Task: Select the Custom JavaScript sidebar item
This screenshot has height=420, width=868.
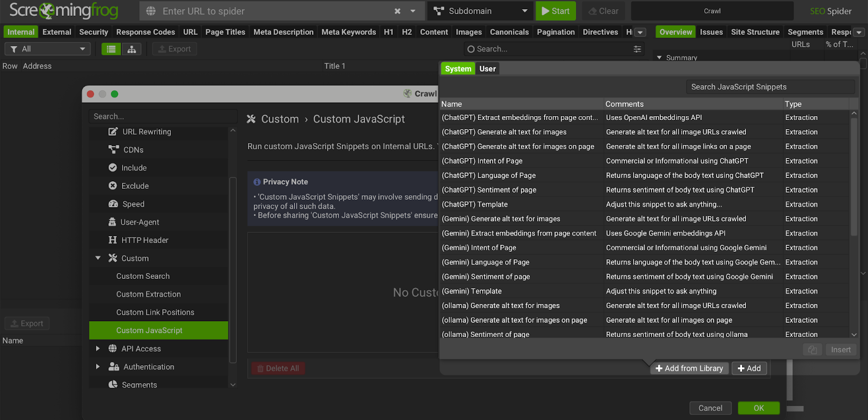Action: click(158, 330)
